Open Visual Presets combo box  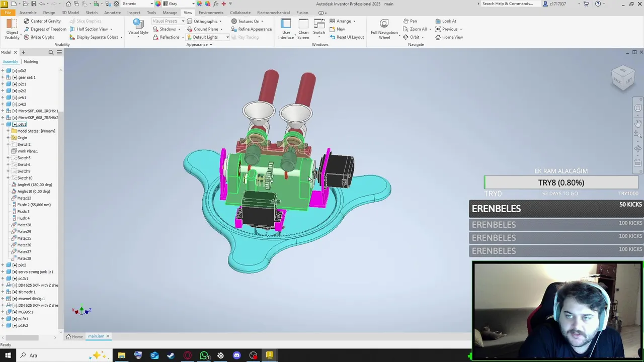coord(168,21)
